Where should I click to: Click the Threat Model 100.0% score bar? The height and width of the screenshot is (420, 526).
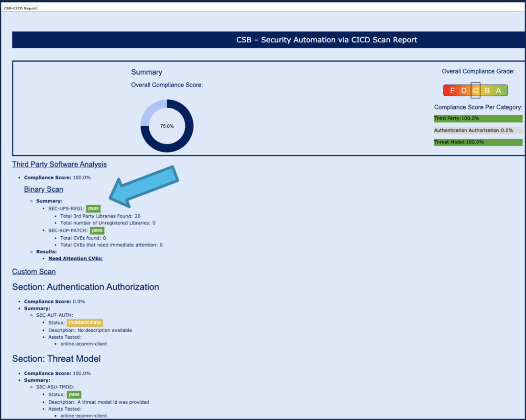coord(478,142)
